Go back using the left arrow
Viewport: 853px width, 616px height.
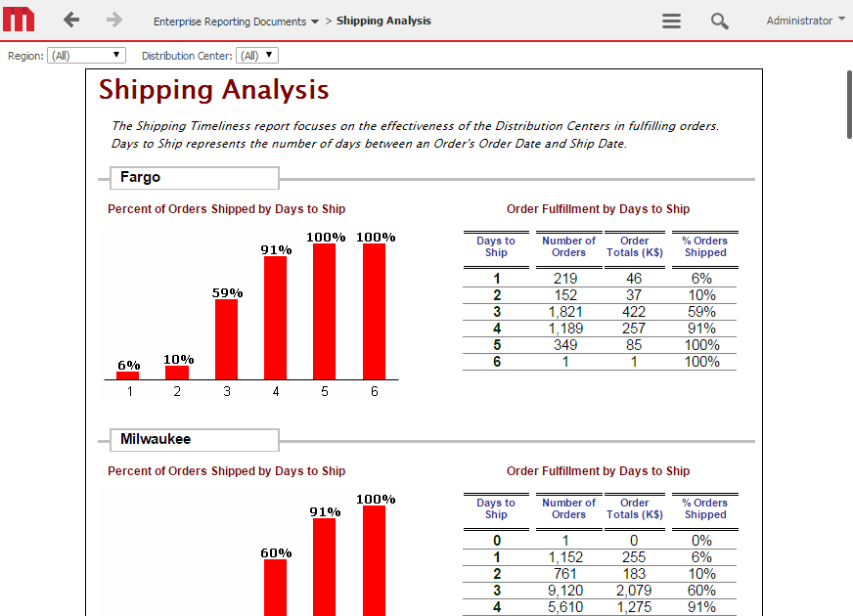[70, 21]
